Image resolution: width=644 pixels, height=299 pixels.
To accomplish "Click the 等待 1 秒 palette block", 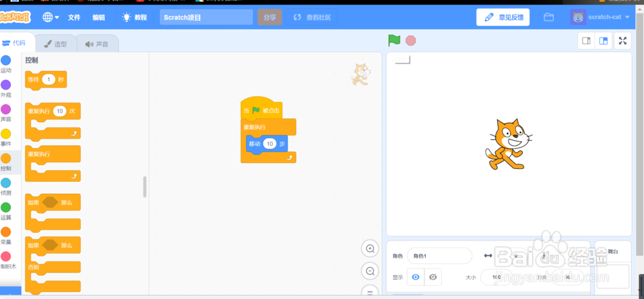I will [33, 80].
